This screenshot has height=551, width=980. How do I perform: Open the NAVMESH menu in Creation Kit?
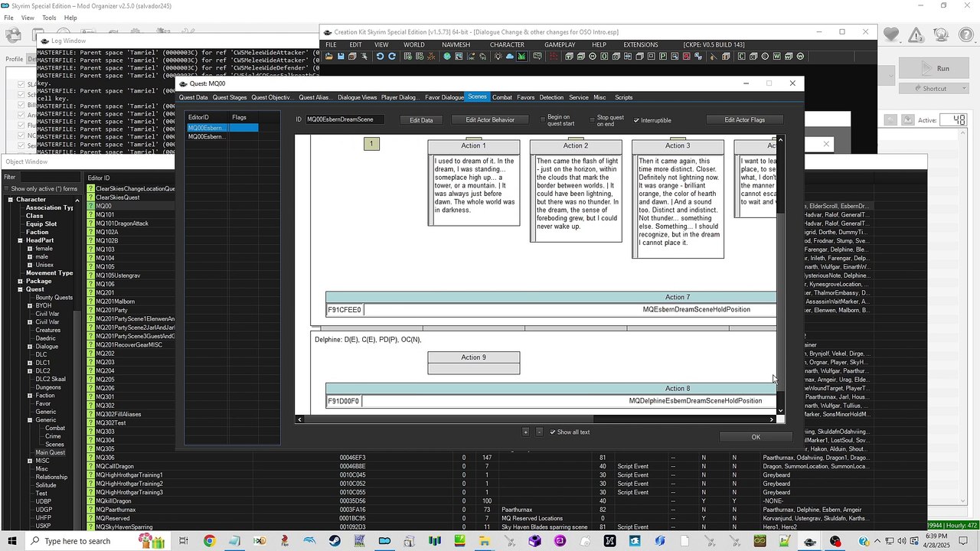pyautogui.click(x=456, y=45)
